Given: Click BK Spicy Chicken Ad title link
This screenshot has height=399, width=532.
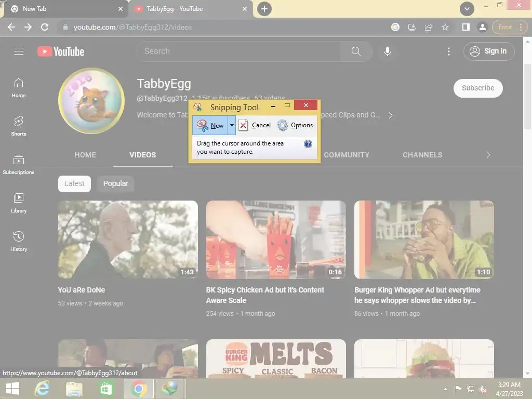Looking at the screenshot, I should pyautogui.click(x=264, y=295).
